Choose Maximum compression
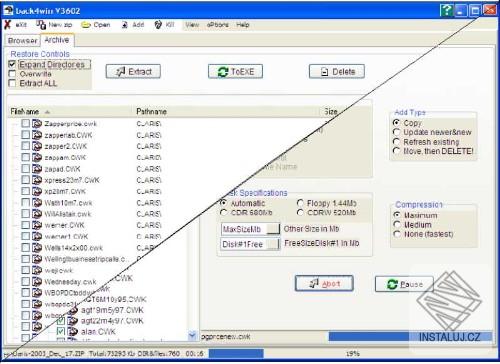The height and width of the screenshot is (364, 500). pos(397,215)
